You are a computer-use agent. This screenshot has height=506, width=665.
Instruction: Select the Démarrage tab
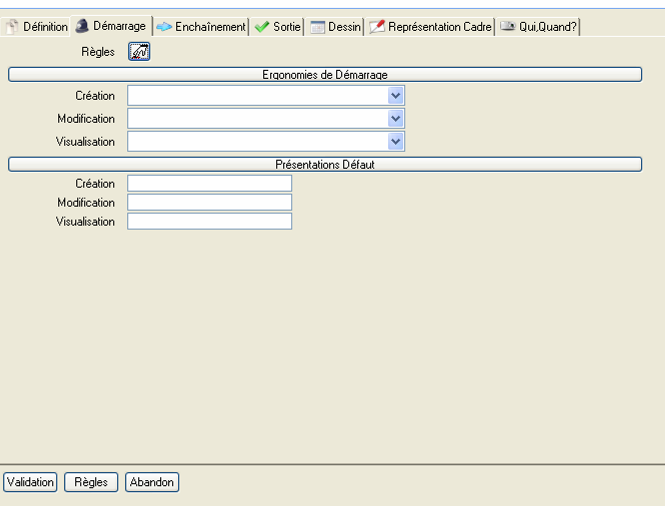coord(111,27)
